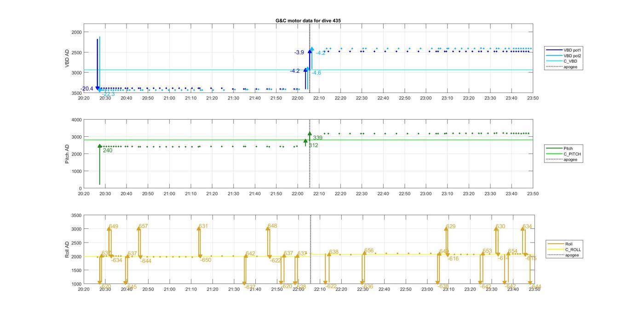
Task: Click the '629' roll annotation
Action: 451,226
